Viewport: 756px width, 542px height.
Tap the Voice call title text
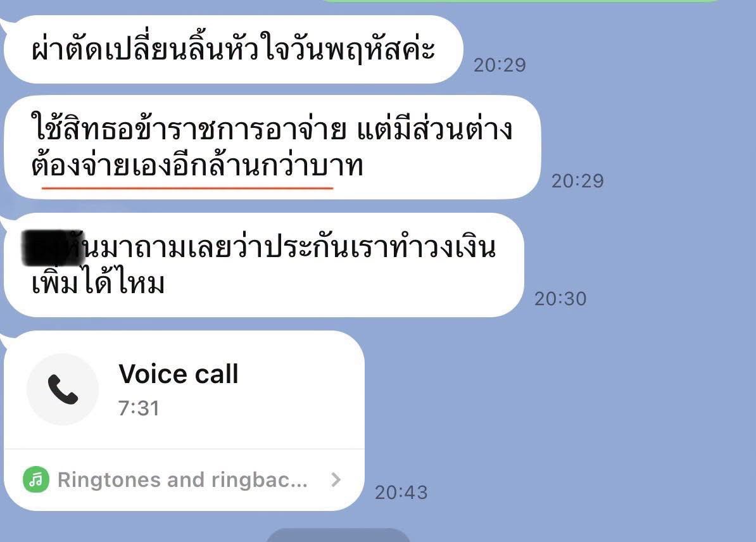click(x=179, y=374)
